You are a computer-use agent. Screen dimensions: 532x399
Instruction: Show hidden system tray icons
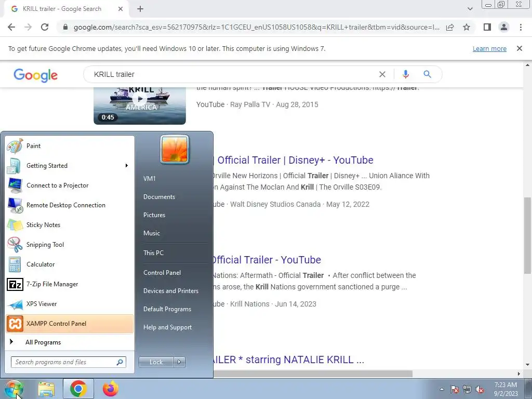[442, 390]
